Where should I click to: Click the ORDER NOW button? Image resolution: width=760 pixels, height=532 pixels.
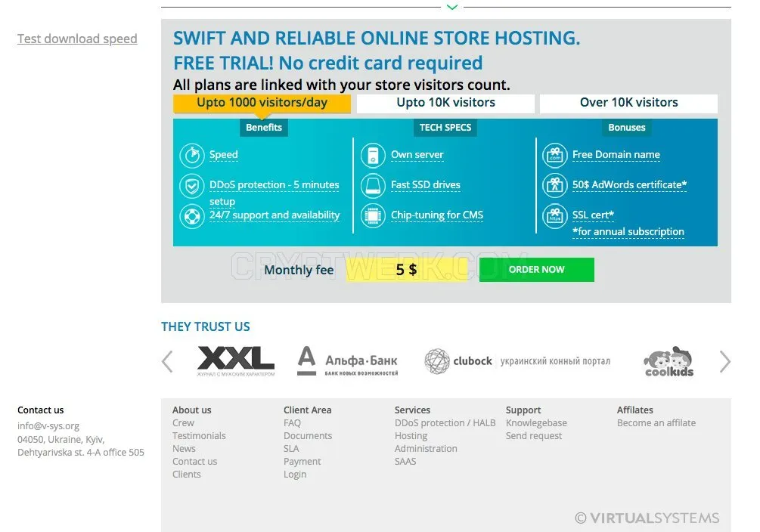click(537, 269)
